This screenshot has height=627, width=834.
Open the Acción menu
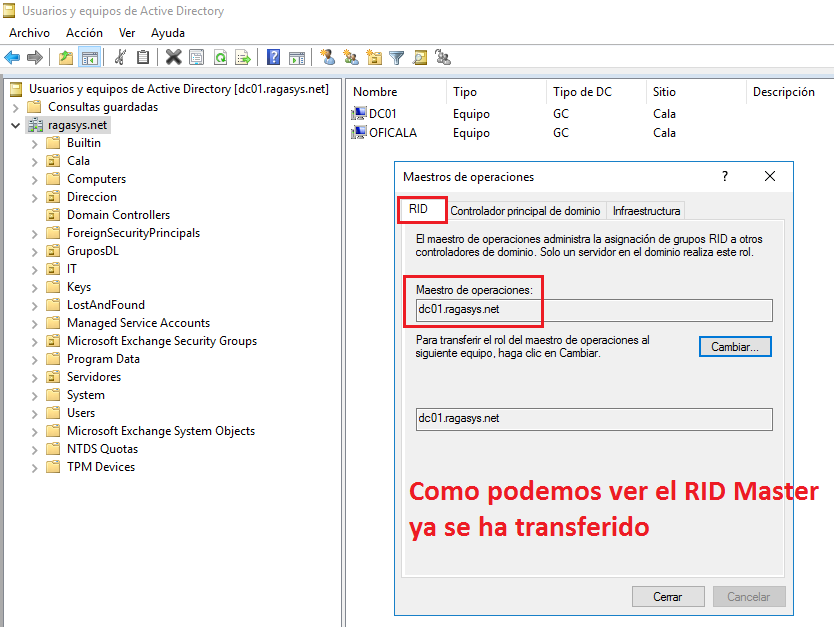tap(84, 33)
